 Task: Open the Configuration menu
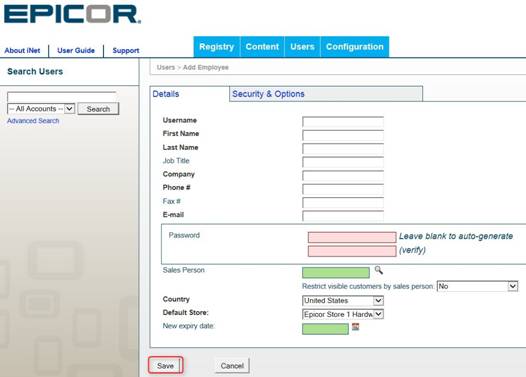pyautogui.click(x=355, y=47)
